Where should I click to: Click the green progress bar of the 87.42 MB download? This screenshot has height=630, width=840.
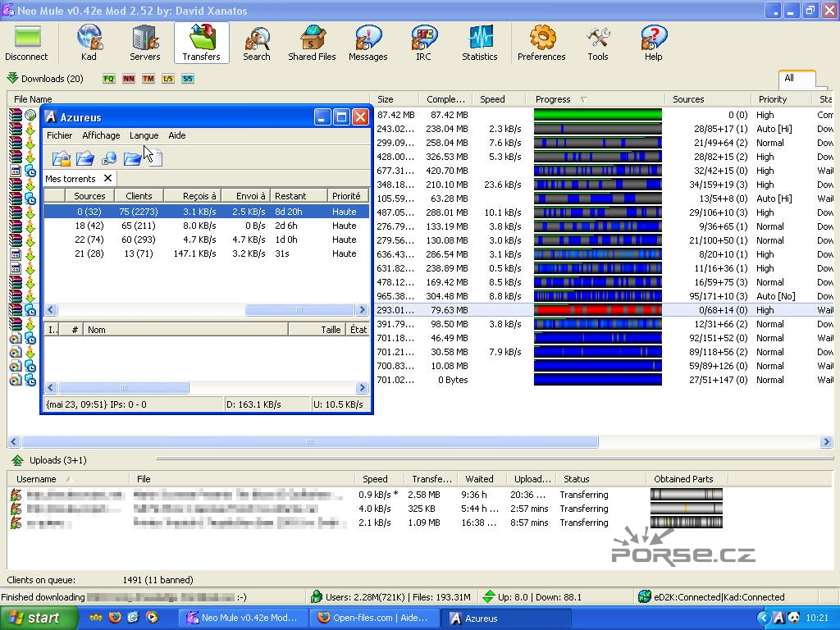tap(598, 115)
